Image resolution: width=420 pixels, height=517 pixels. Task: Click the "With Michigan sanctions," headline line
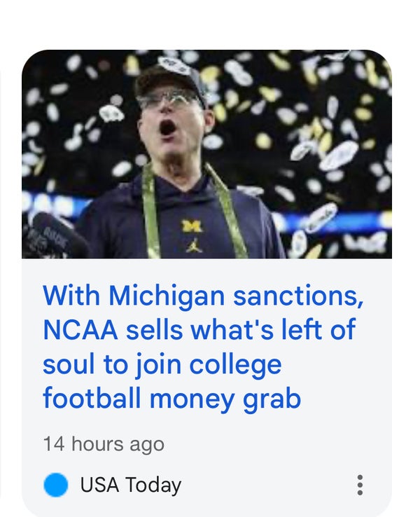(x=203, y=296)
